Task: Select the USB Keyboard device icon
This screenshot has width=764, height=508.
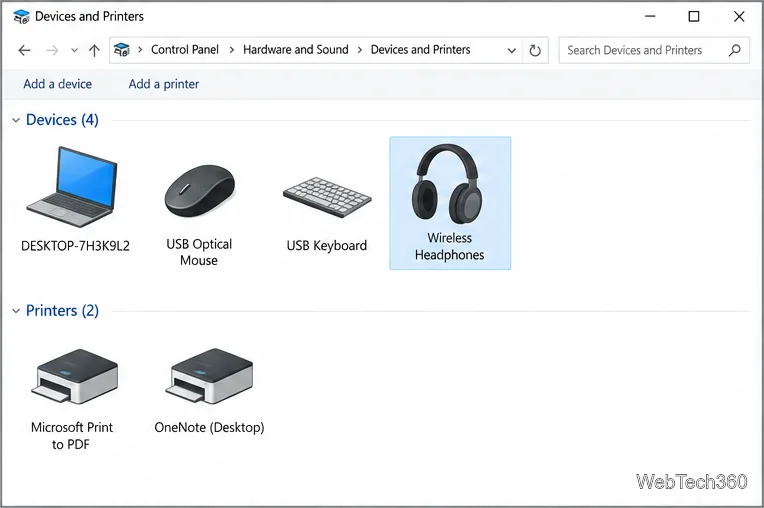Action: click(327, 197)
